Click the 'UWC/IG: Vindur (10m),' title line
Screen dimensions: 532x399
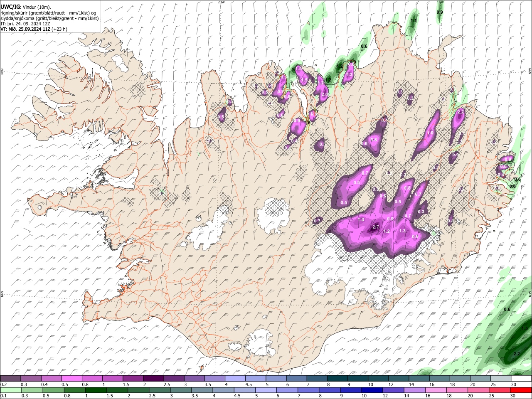pyautogui.click(x=26, y=7)
